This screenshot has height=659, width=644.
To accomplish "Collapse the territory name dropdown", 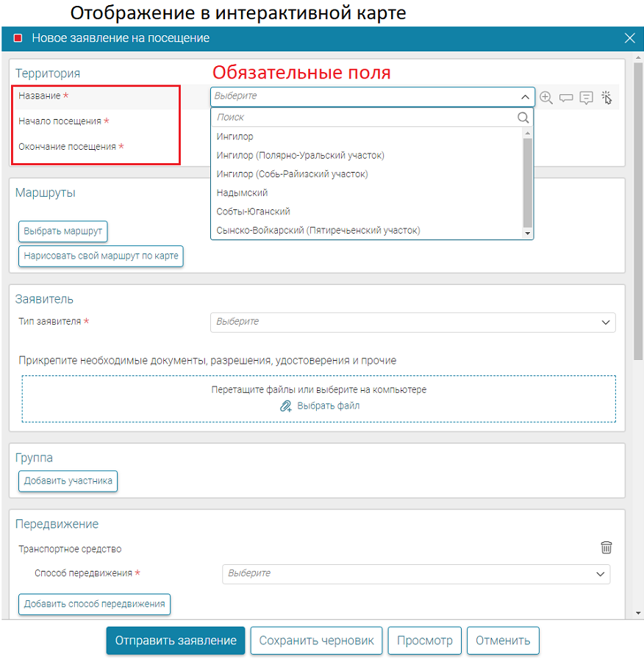I will point(525,96).
